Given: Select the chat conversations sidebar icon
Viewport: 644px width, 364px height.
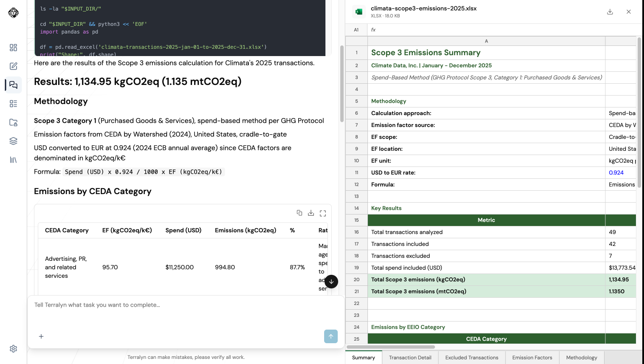Looking at the screenshot, I should [13, 85].
